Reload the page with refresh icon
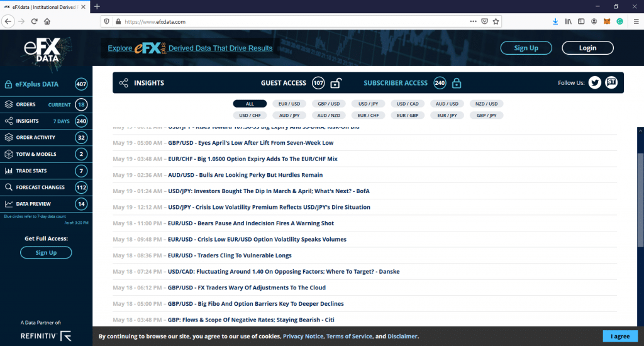644x346 pixels. 35,21
